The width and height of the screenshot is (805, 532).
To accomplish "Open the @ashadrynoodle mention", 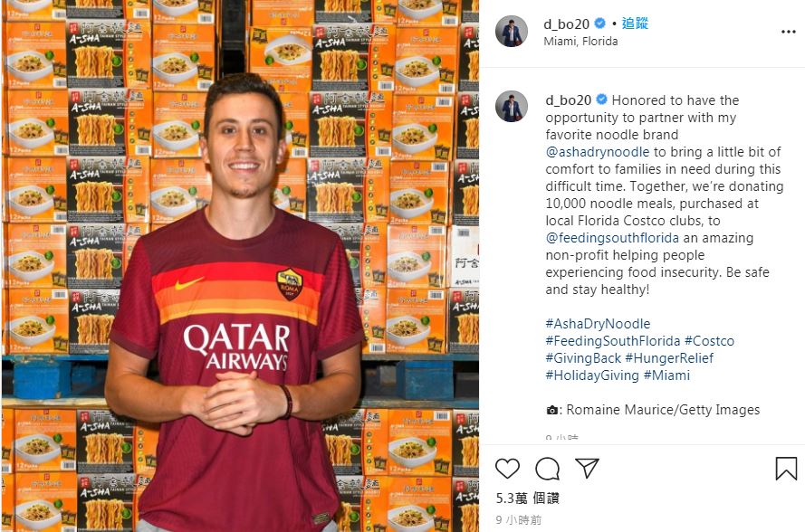I will 598,152.
